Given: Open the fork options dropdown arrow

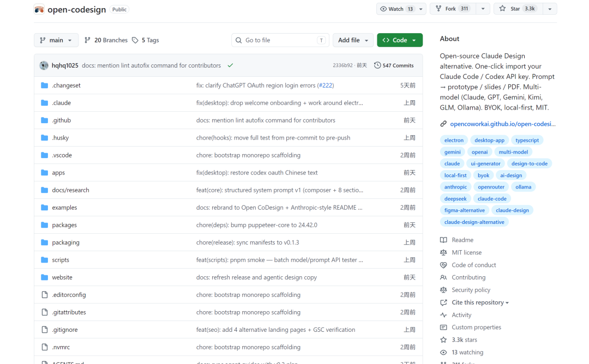Looking at the screenshot, I should [x=483, y=9].
